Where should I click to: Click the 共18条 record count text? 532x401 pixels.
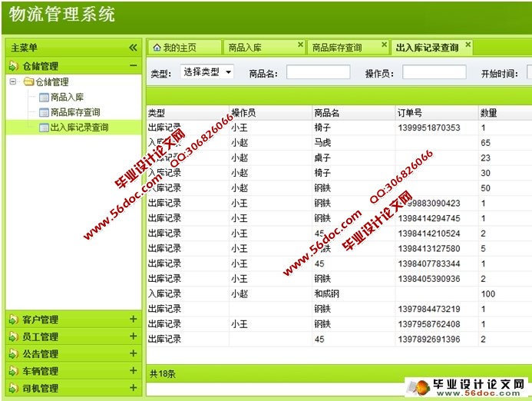point(163,374)
